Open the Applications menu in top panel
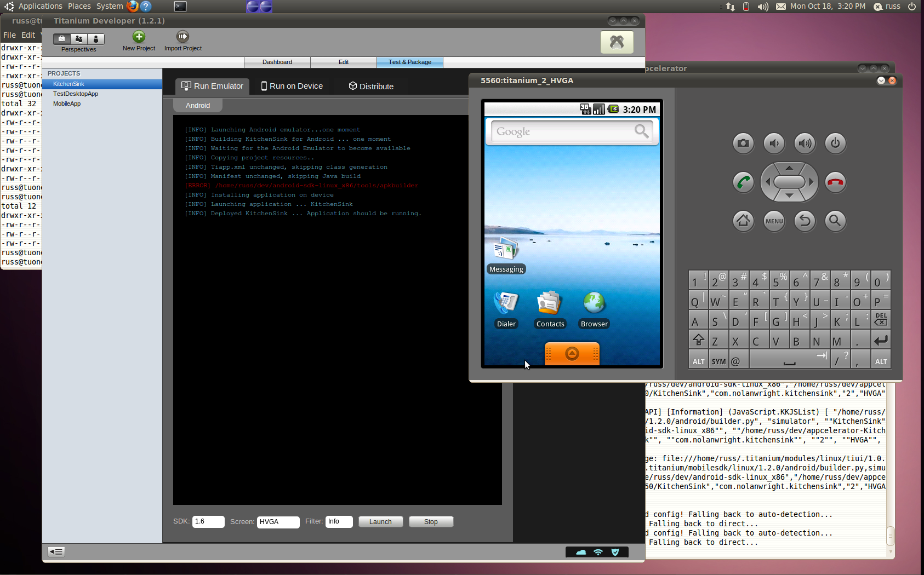Screen dimensions: 924x575 [41, 6]
